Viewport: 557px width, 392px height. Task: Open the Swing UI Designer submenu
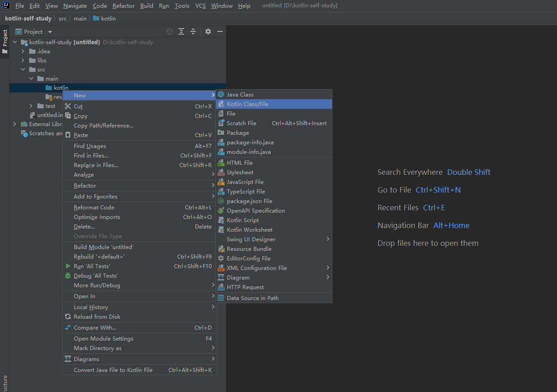tap(274, 239)
